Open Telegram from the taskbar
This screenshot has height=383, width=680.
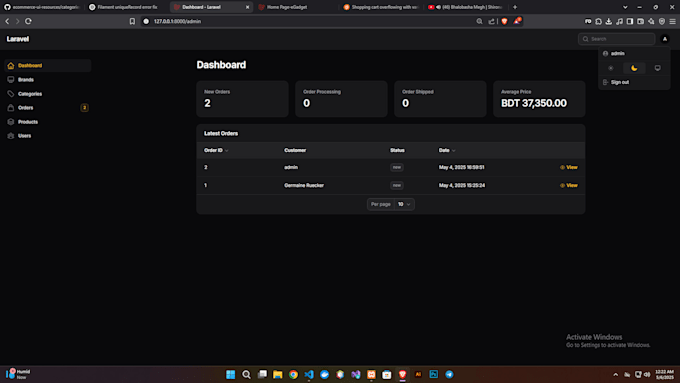[449, 374]
